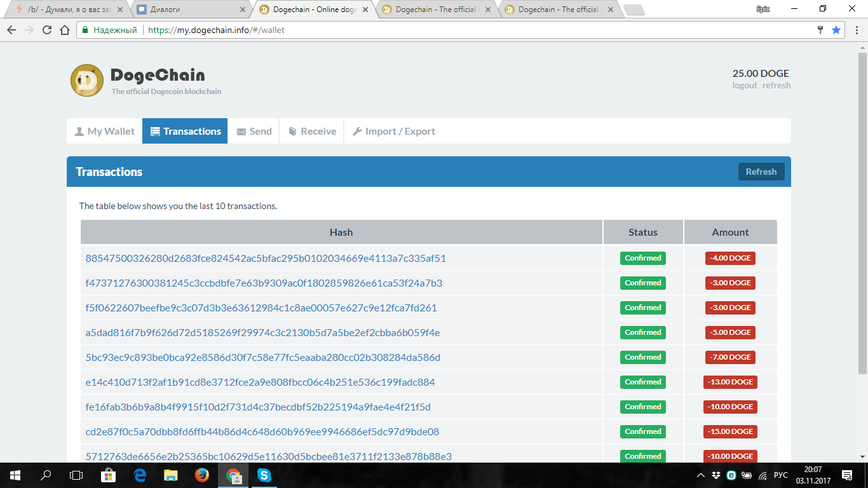The height and width of the screenshot is (488, 868).
Task: Open transaction hash starting with cd2e87f0
Action: [262, 432]
